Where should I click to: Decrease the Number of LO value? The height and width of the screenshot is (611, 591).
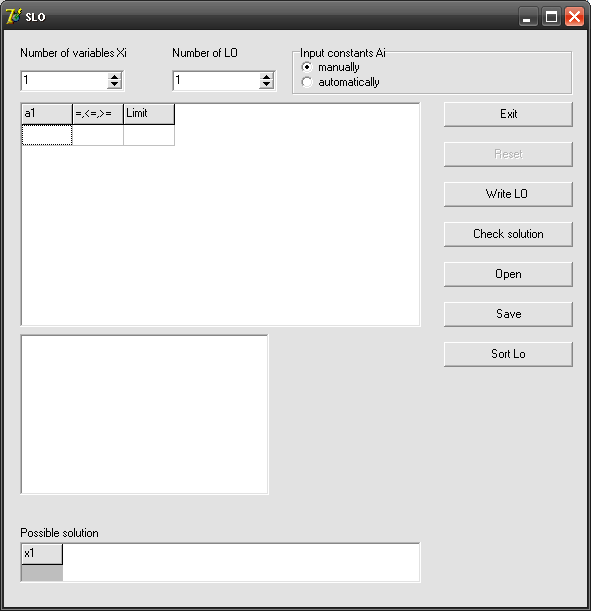pos(266,85)
